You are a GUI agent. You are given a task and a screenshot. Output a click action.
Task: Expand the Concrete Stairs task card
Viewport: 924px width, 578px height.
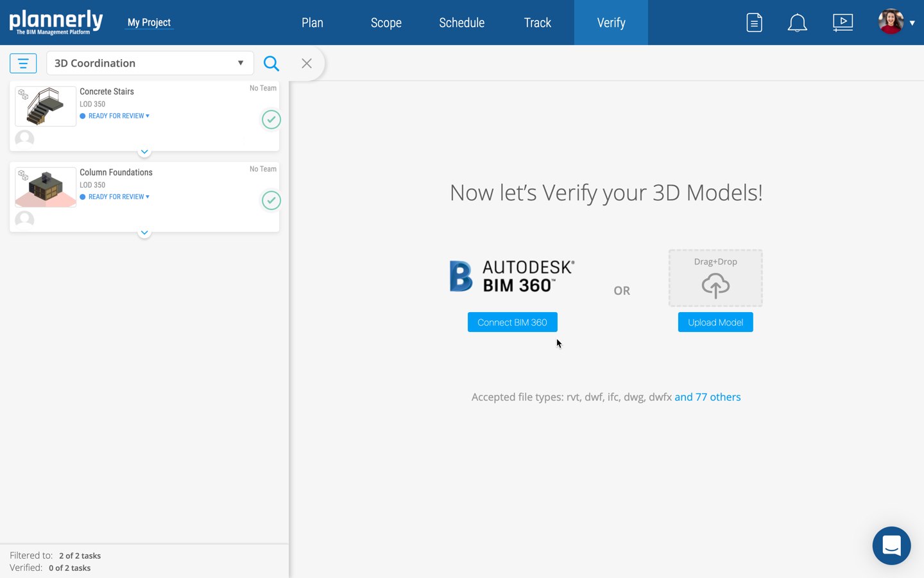144,152
